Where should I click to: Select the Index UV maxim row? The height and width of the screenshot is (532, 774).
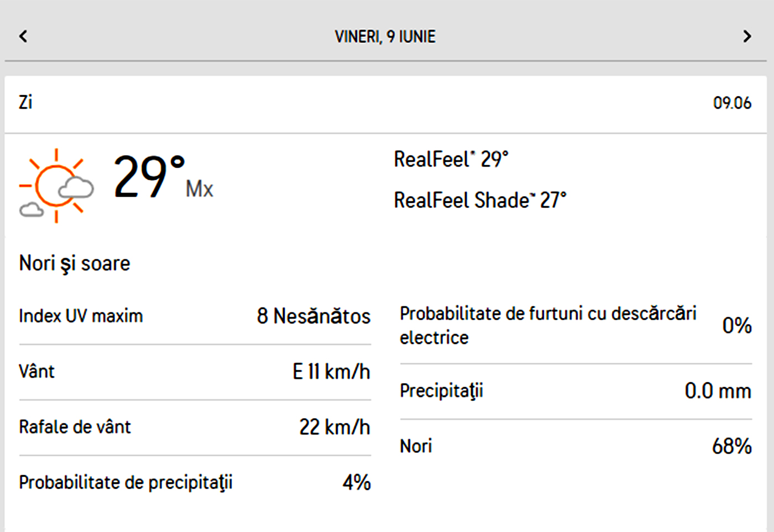pyautogui.click(x=81, y=316)
